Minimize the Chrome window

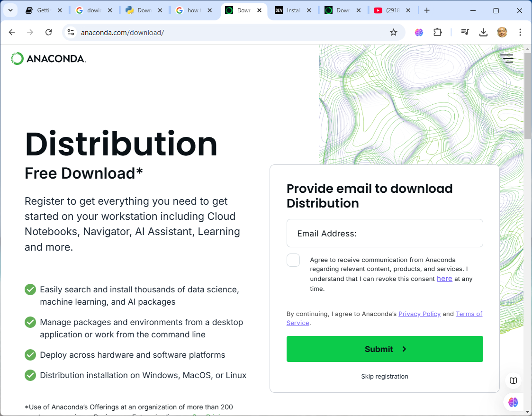(473, 10)
